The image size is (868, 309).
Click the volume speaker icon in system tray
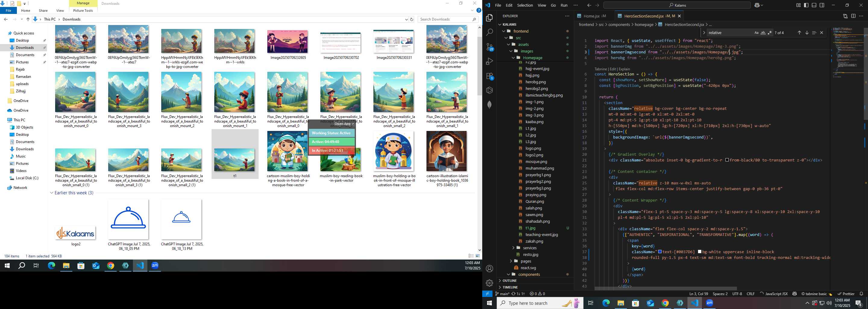point(829,303)
